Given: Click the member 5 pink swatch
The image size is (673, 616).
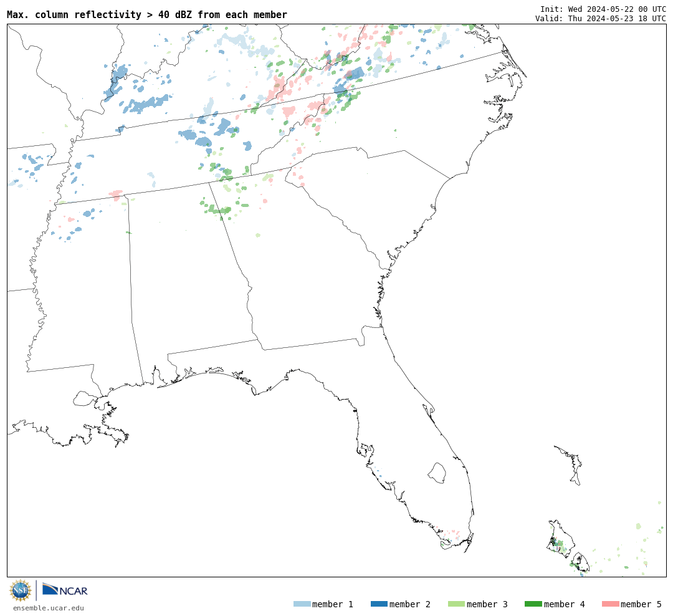Looking at the screenshot, I should point(610,604).
